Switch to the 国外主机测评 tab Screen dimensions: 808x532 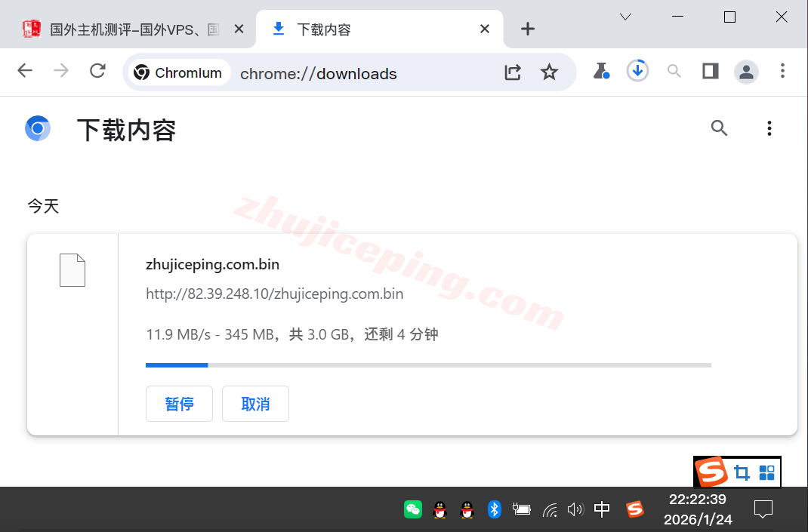point(121,28)
